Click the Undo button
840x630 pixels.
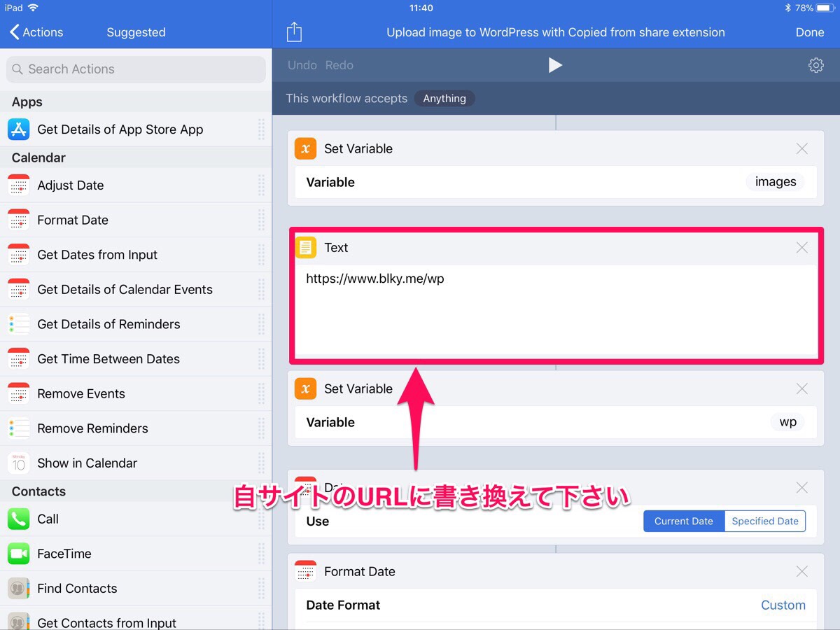302,65
